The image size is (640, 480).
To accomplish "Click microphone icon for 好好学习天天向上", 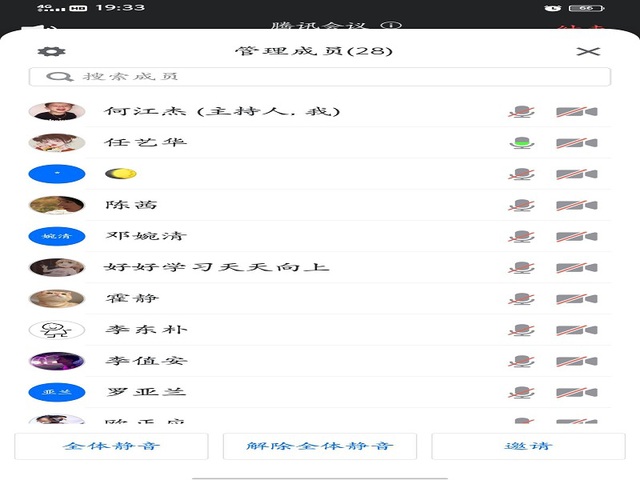I will pos(520,268).
